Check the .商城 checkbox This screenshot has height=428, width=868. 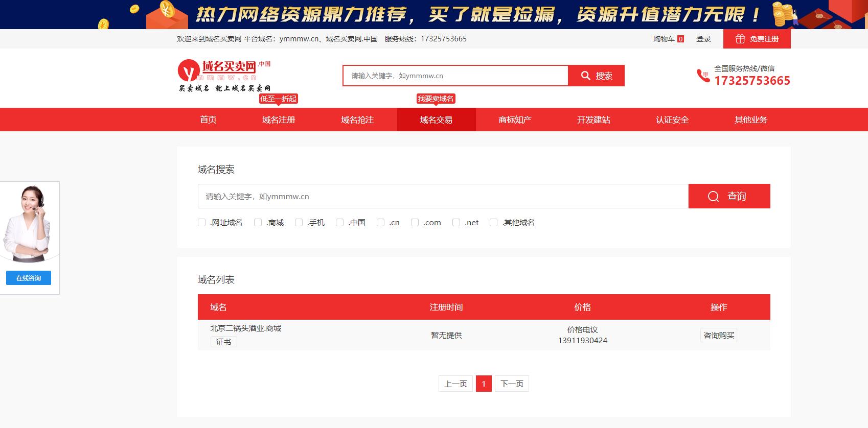(x=258, y=223)
